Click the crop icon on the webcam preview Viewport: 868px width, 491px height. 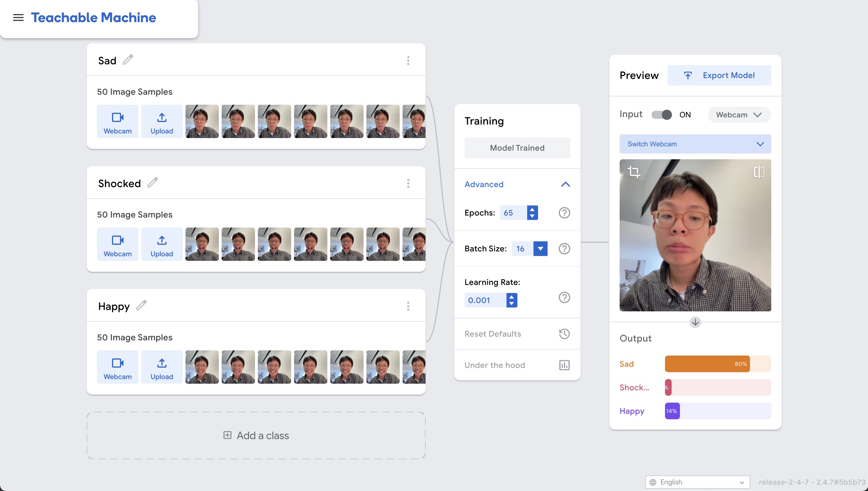[633, 172]
